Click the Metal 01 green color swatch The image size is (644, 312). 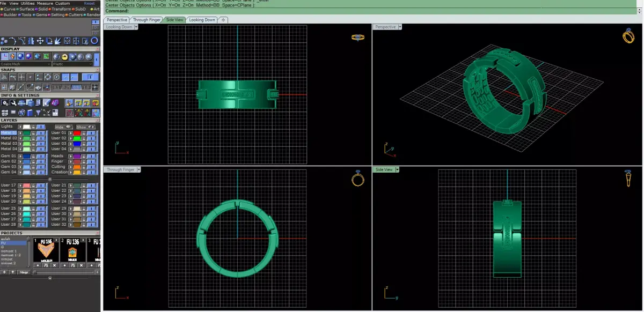[26, 133]
